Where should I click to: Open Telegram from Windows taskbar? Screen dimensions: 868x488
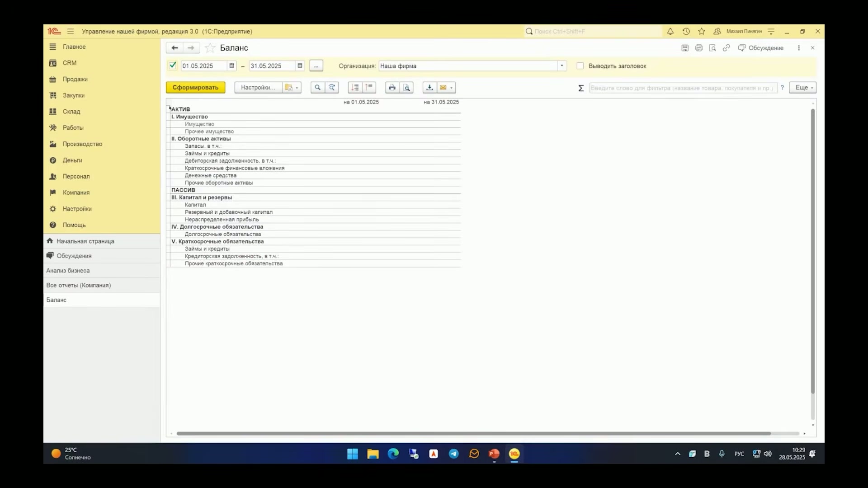point(453,454)
